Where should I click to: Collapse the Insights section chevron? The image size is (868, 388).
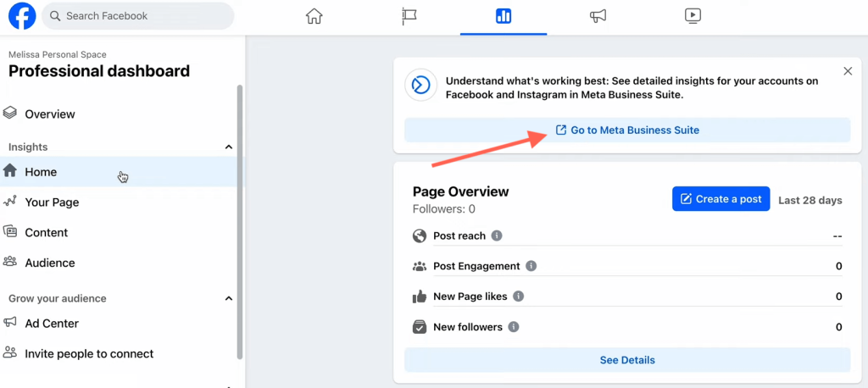pos(228,147)
